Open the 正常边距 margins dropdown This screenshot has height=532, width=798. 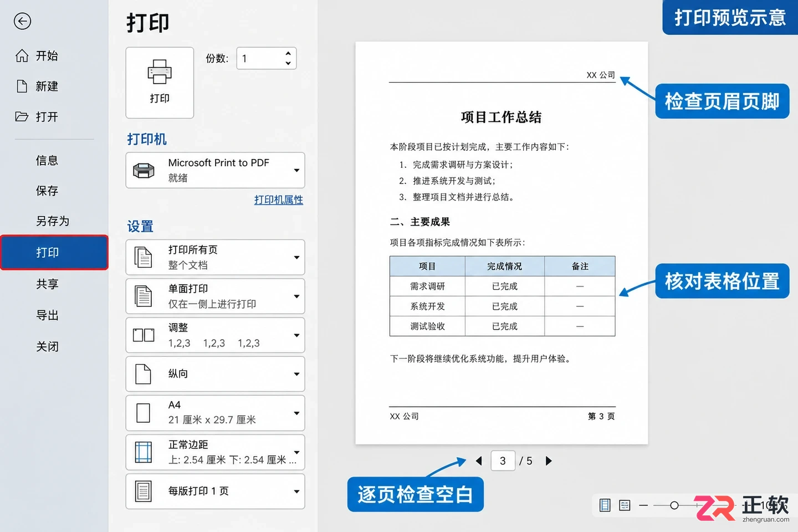pyautogui.click(x=215, y=452)
